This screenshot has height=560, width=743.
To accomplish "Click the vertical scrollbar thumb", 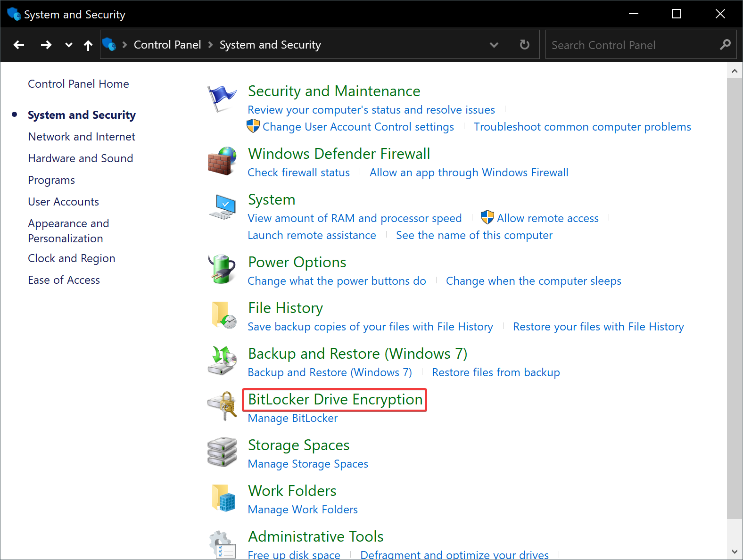I will click(735, 298).
